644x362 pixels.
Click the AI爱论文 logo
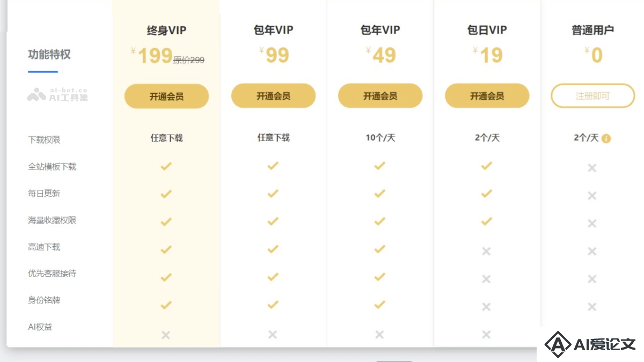tap(590, 344)
